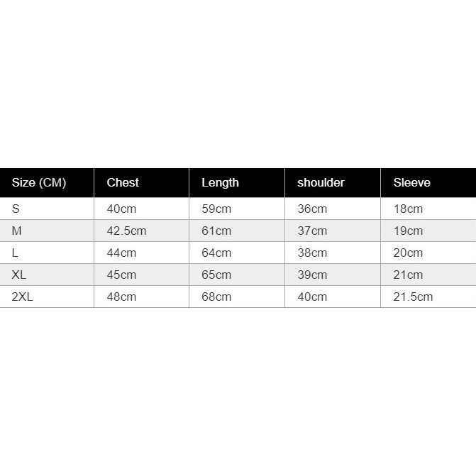
Task: Select the L size row label
Action: [x=15, y=253]
